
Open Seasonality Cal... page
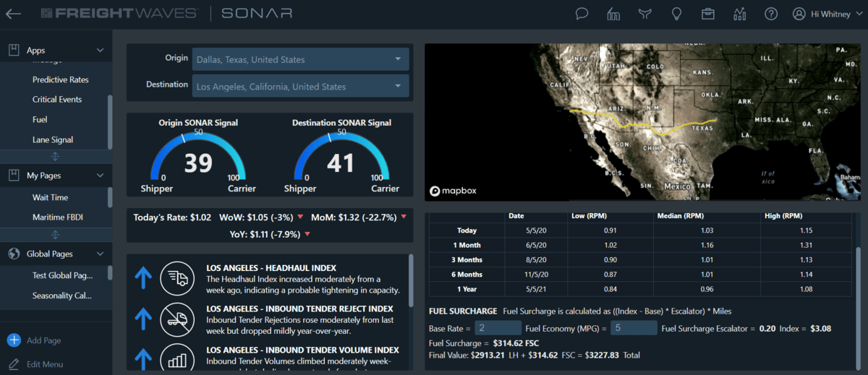point(62,296)
